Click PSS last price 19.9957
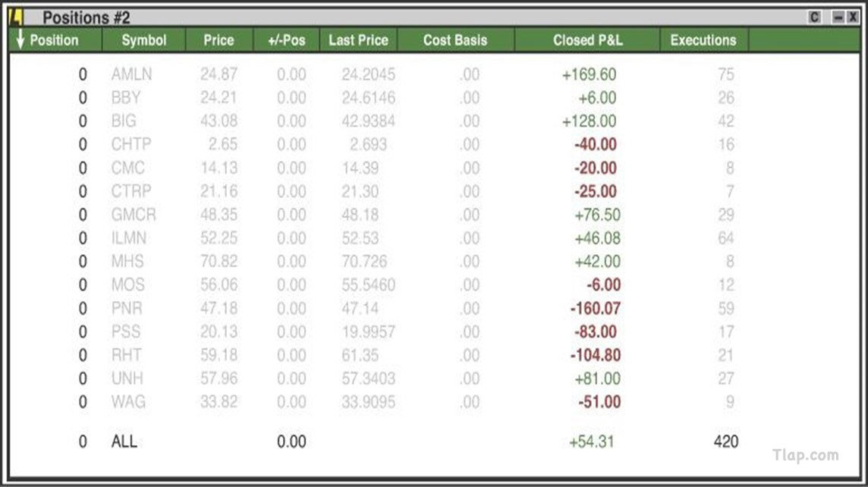The width and height of the screenshot is (868, 487). point(368,331)
